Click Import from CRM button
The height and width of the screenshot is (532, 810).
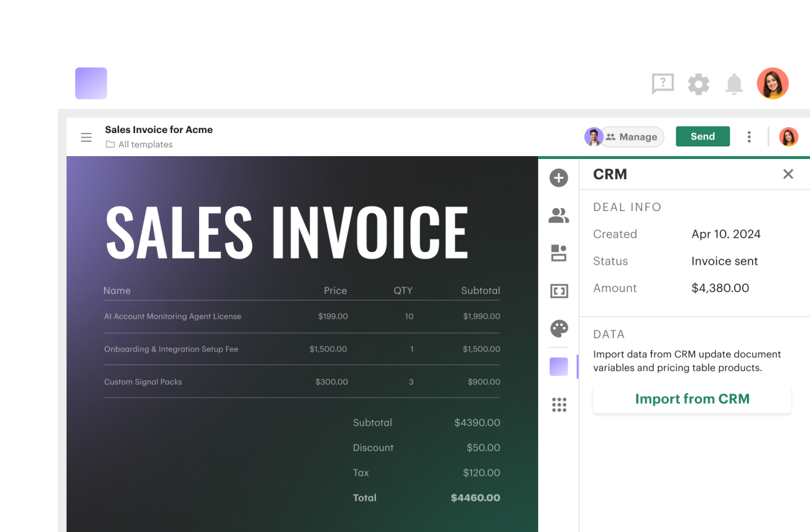pyautogui.click(x=691, y=399)
